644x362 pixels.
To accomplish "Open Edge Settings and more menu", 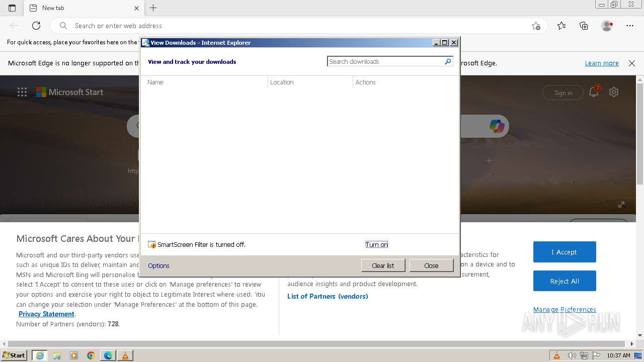I will [630, 26].
